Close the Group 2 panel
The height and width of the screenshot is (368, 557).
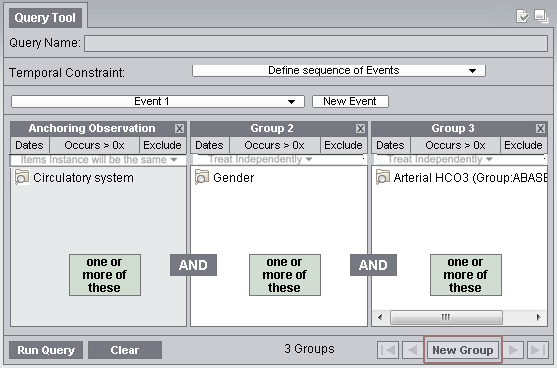point(360,129)
